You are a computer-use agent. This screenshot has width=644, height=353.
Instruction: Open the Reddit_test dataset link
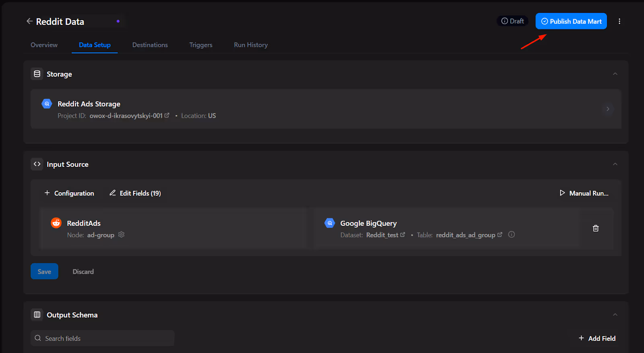[x=382, y=235]
